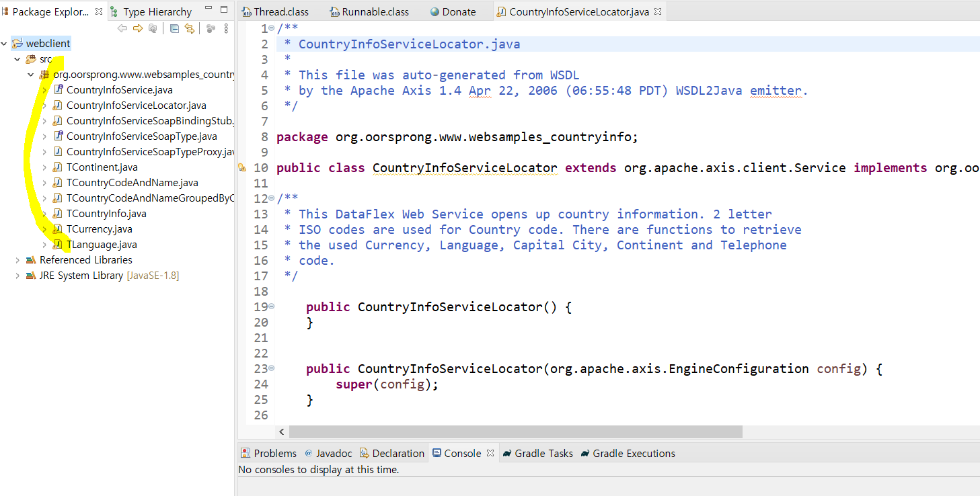Toggle Link with Editor in Package Explorer

(x=190, y=28)
